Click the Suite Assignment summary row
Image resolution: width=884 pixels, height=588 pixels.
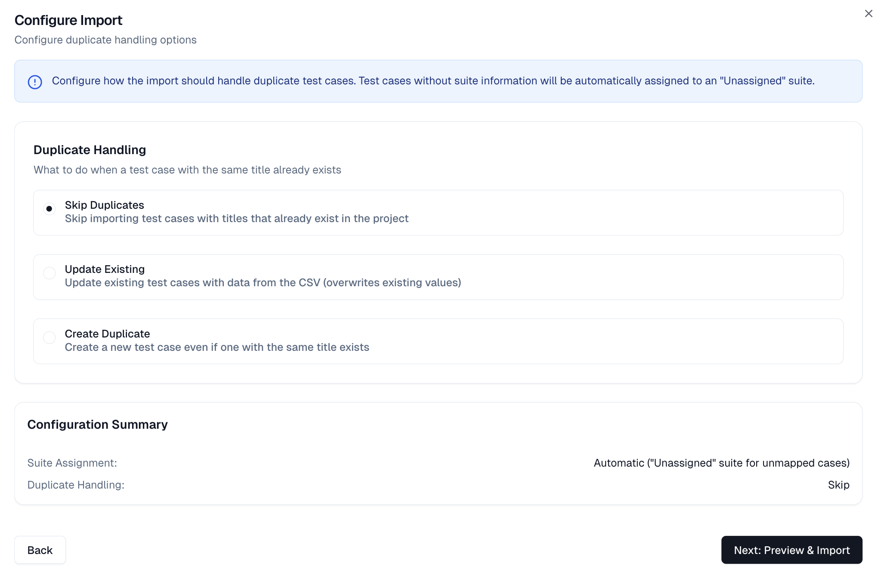click(72, 463)
